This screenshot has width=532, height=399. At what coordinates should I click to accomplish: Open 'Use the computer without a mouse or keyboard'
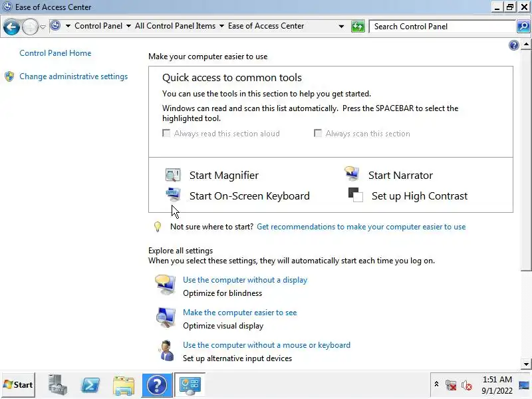[x=267, y=345]
